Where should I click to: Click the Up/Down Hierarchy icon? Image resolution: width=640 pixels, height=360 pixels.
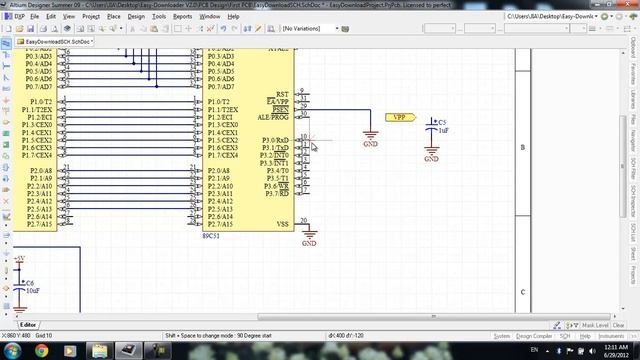click(247, 29)
